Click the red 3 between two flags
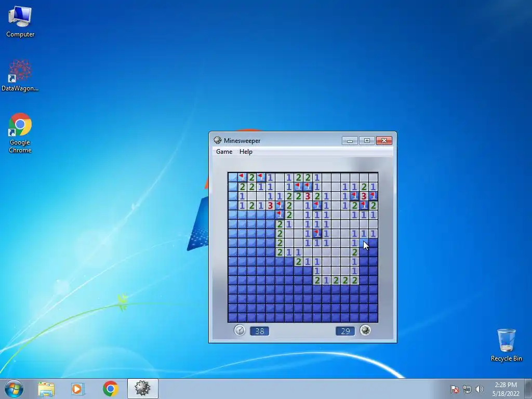 [364, 196]
